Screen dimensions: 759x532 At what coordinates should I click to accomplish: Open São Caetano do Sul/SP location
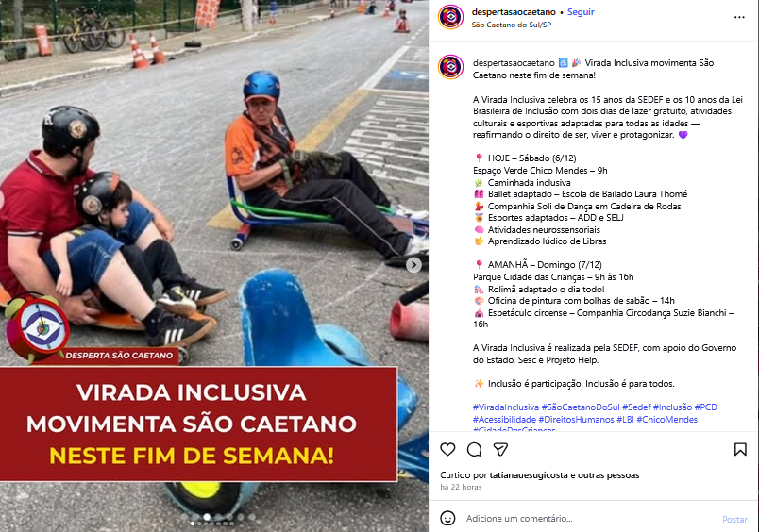(x=511, y=25)
